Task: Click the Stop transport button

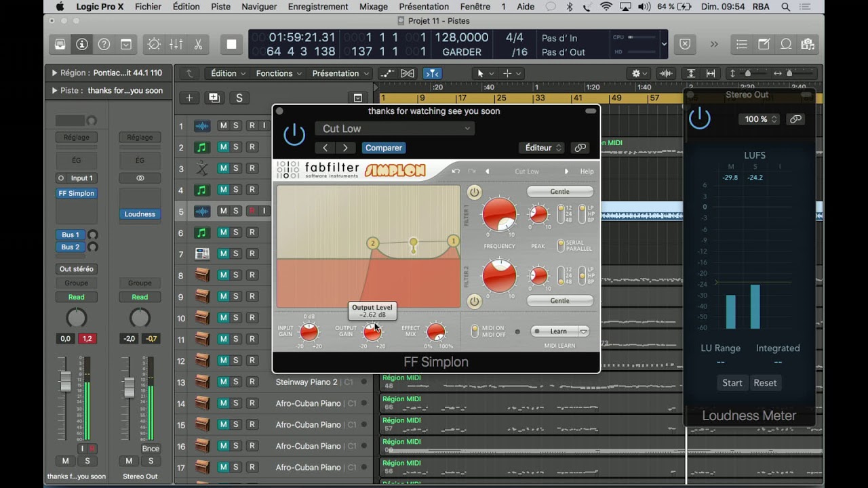Action: (231, 44)
